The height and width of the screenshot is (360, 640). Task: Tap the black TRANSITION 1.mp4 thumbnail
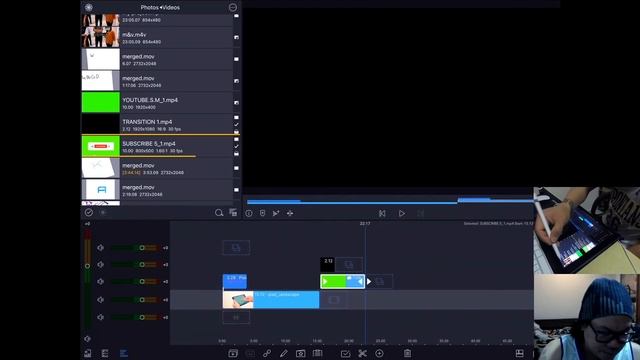coord(101,124)
